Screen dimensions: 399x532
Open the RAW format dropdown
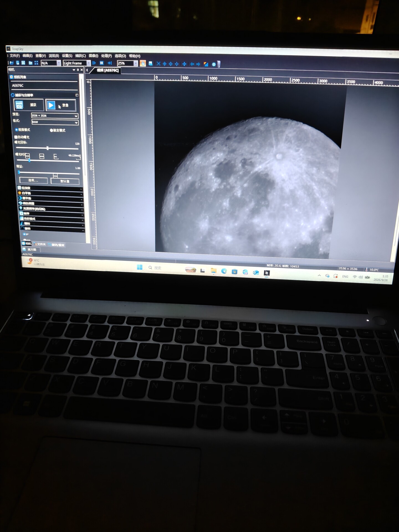coord(55,122)
